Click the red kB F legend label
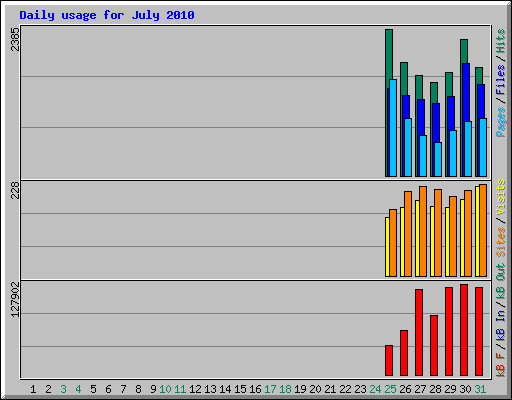The height and width of the screenshot is (400, 512). point(500,365)
